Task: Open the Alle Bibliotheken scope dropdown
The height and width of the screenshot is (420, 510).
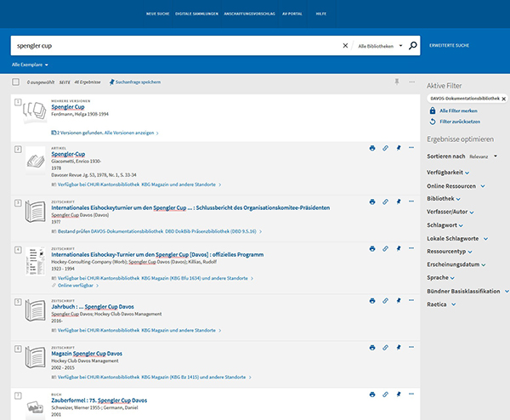Action: coord(380,46)
